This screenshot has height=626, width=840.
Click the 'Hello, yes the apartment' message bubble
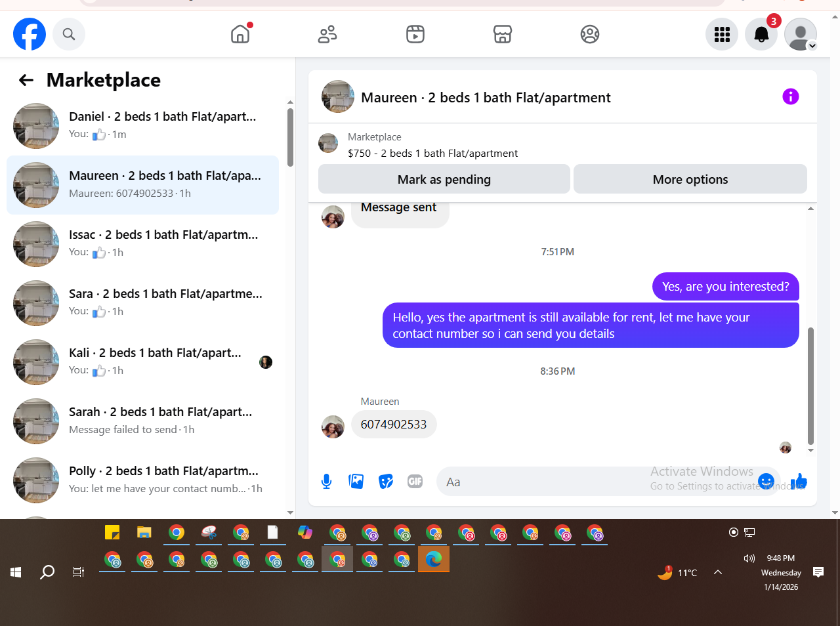click(591, 325)
